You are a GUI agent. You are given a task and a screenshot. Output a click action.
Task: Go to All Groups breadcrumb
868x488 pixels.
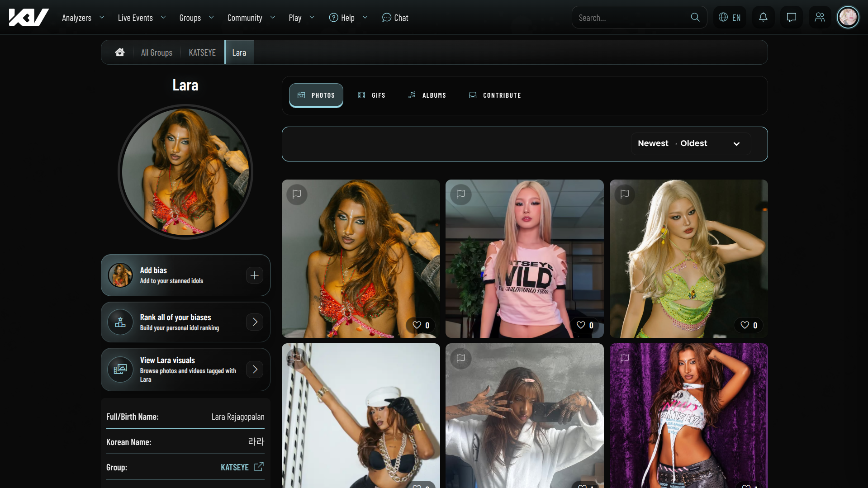[x=157, y=52]
